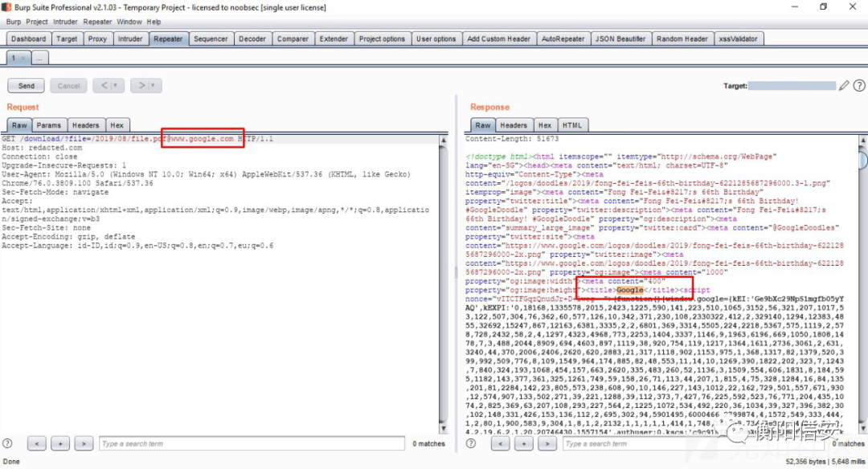Click response search previous match button

click(501, 443)
